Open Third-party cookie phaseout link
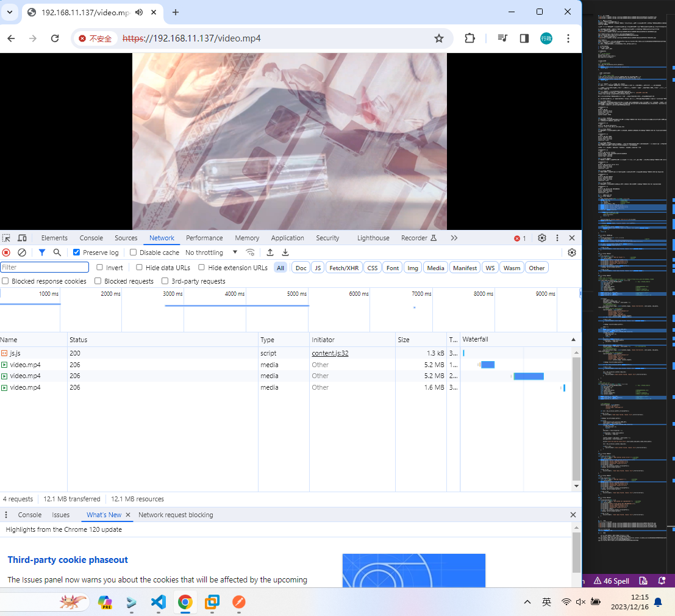The height and width of the screenshot is (616, 675). point(68,560)
